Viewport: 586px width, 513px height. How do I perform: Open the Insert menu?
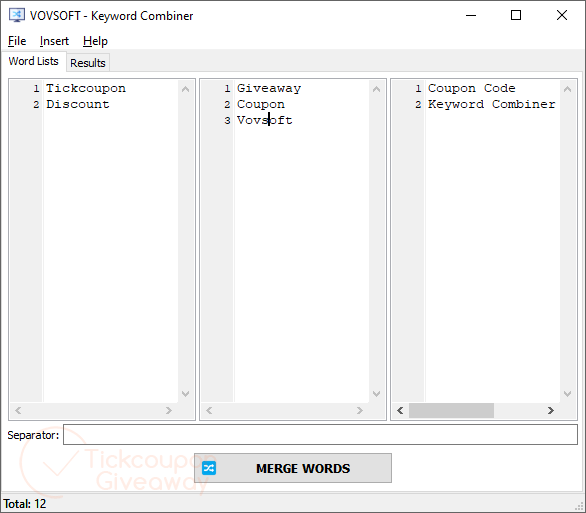[x=54, y=41]
